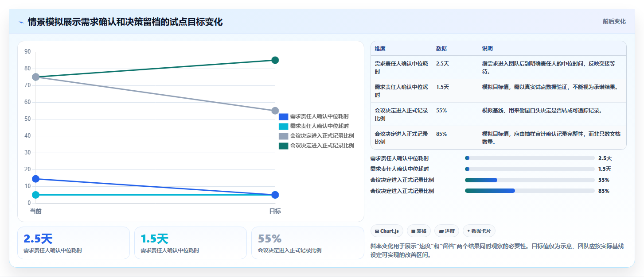
Task: Toggle the dark green 会议决定进入正式记录比例 legend entry
Action: [x=316, y=146]
